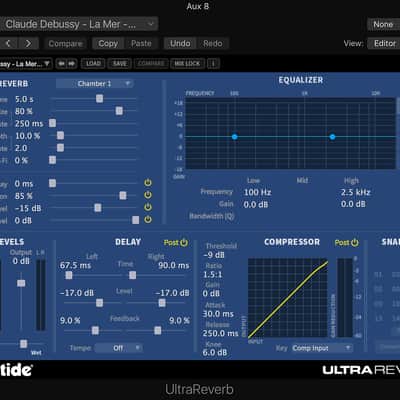Viewport: 400px width, 400px height.
Task: Open the Key Comp Input dropdown
Action: click(322, 348)
